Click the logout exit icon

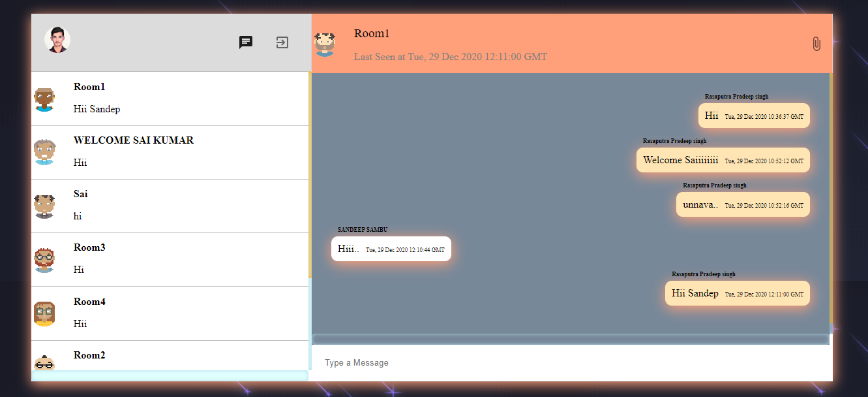(x=282, y=42)
